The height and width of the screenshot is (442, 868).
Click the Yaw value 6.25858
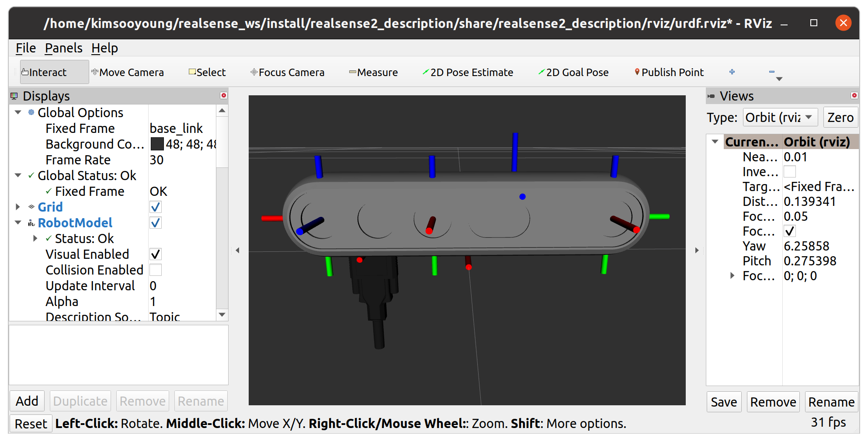[x=806, y=246]
